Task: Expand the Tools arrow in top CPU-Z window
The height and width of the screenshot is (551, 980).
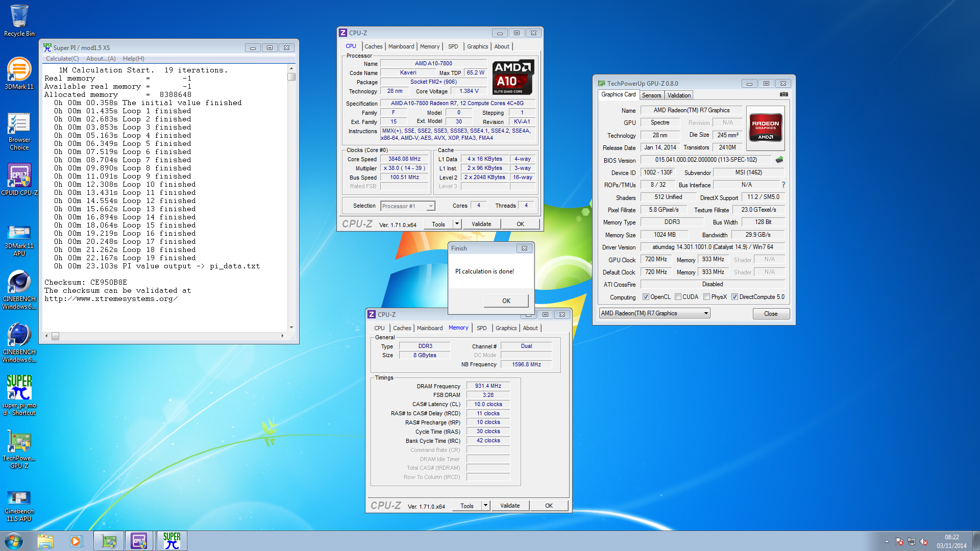Action: tap(457, 224)
